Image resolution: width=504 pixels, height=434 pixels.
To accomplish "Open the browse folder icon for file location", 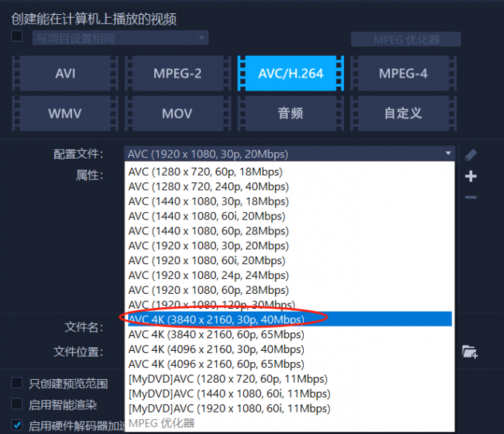I will (x=470, y=352).
